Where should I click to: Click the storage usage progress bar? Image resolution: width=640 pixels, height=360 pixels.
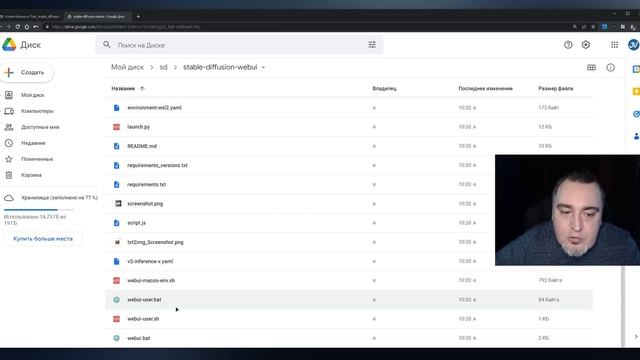pyautogui.click(x=39, y=209)
